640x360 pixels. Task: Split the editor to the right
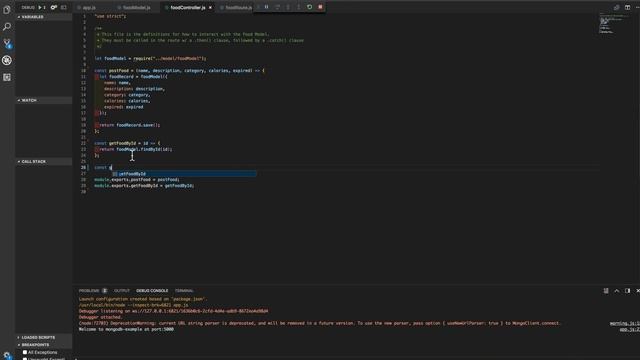coord(627,7)
